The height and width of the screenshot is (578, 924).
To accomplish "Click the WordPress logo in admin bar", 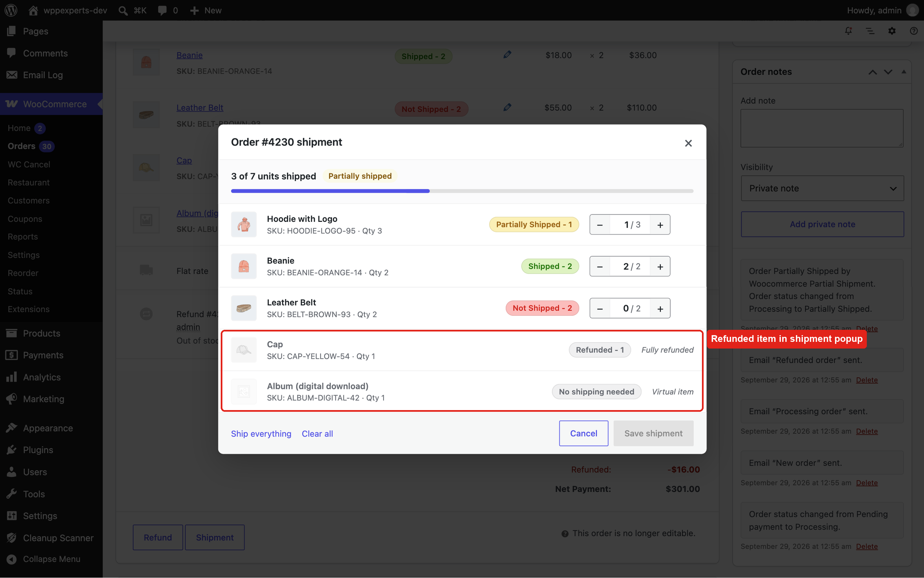I will click(x=11, y=10).
